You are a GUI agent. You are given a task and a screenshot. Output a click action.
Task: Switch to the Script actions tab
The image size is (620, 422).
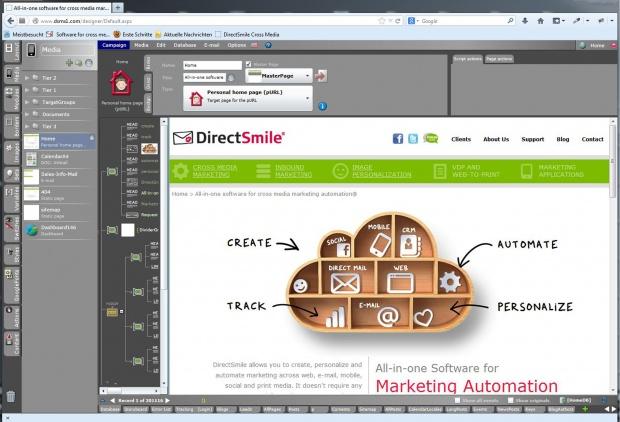467,59
